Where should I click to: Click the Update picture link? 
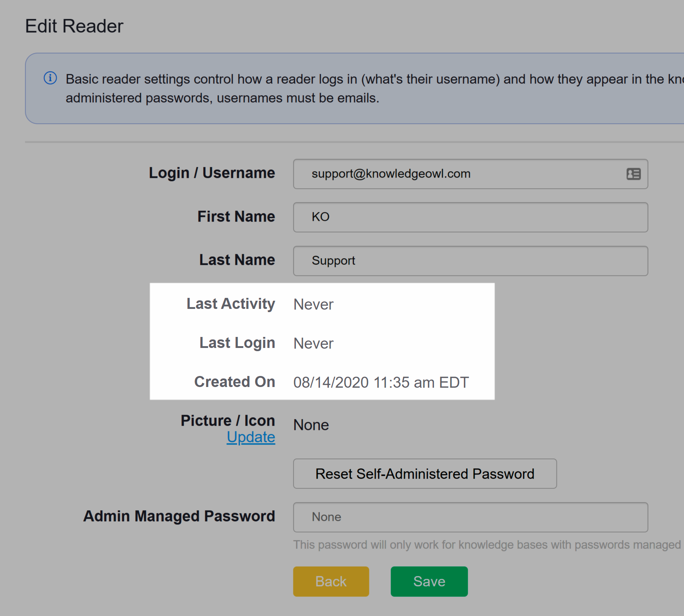[251, 437]
